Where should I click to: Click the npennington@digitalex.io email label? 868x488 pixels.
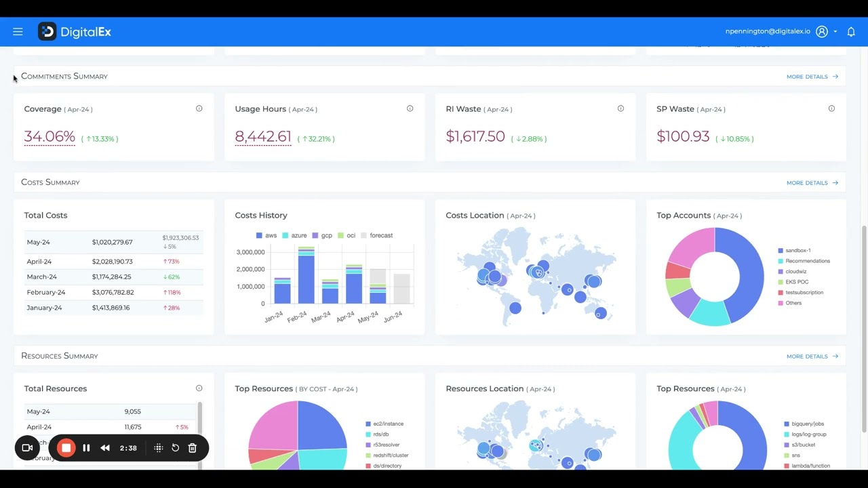pos(768,32)
